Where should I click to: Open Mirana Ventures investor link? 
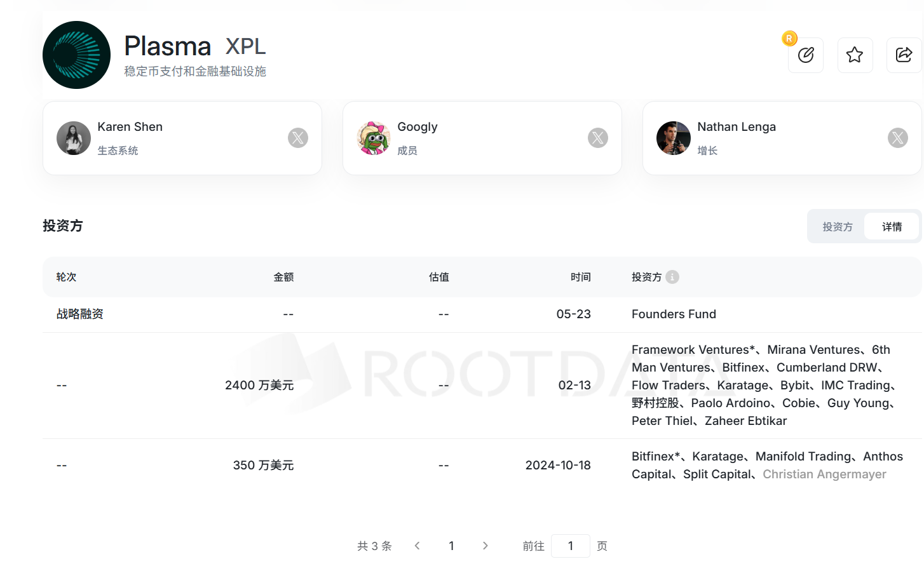[x=813, y=349]
